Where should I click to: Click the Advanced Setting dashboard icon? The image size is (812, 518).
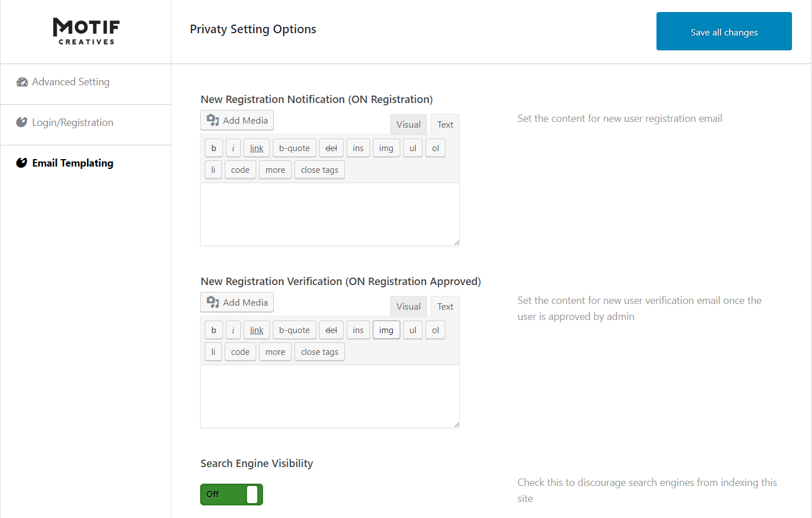pyautogui.click(x=22, y=82)
